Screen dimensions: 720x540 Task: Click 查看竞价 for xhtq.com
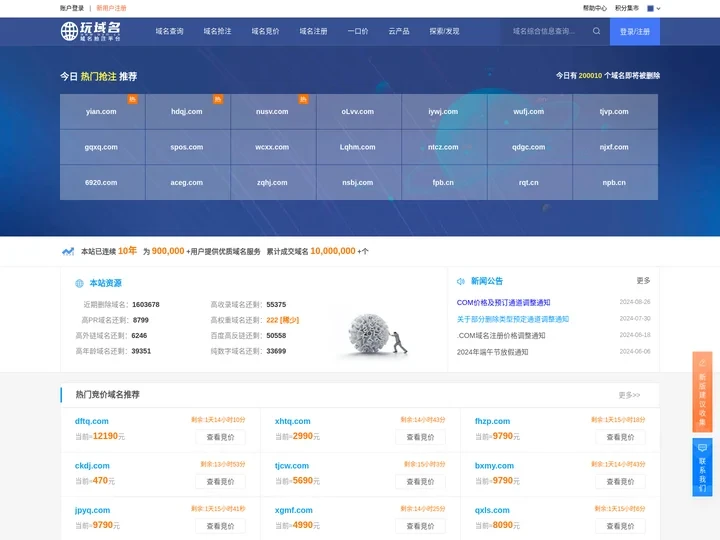tap(420, 437)
